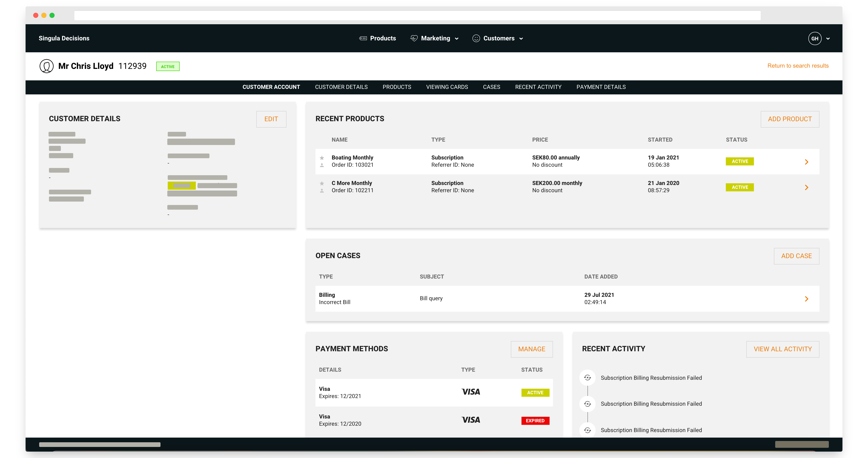Click the C More Monthly product name
This screenshot has width=868, height=458.
point(351,183)
